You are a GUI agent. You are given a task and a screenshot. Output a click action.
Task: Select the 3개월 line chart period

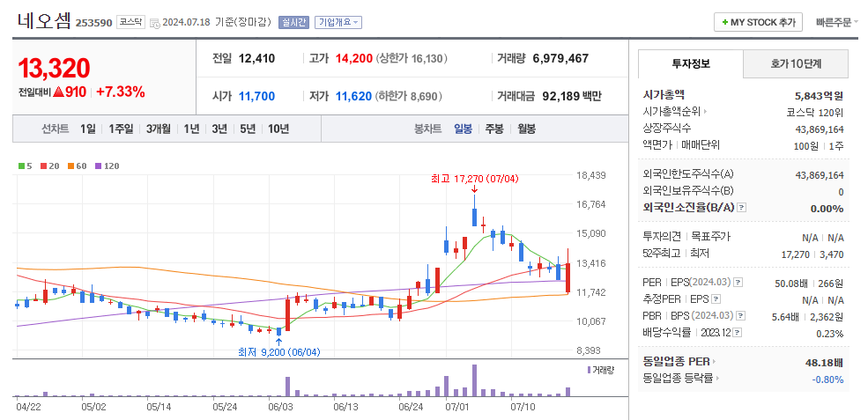click(x=159, y=129)
